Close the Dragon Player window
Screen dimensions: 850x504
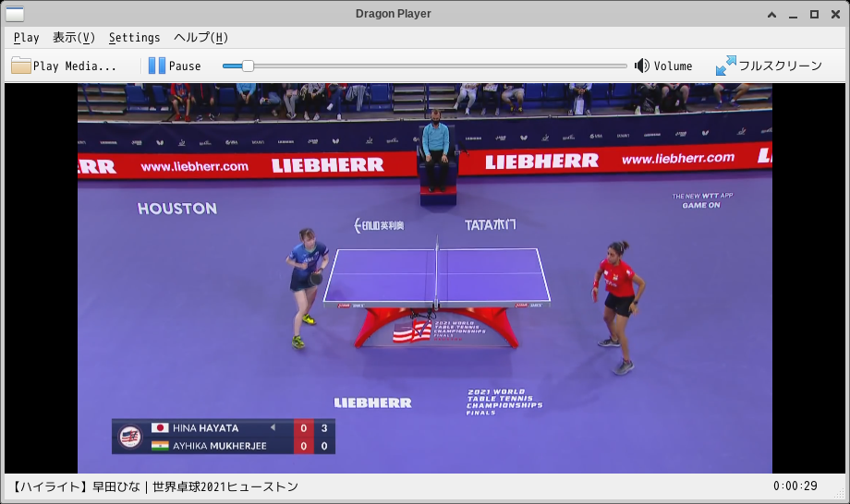click(x=835, y=15)
